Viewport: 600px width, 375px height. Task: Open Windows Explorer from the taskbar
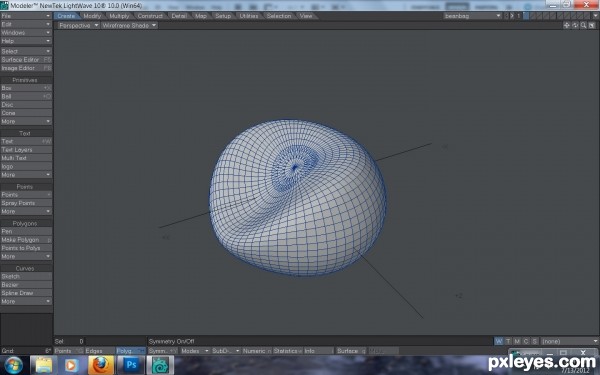pyautogui.click(x=44, y=365)
